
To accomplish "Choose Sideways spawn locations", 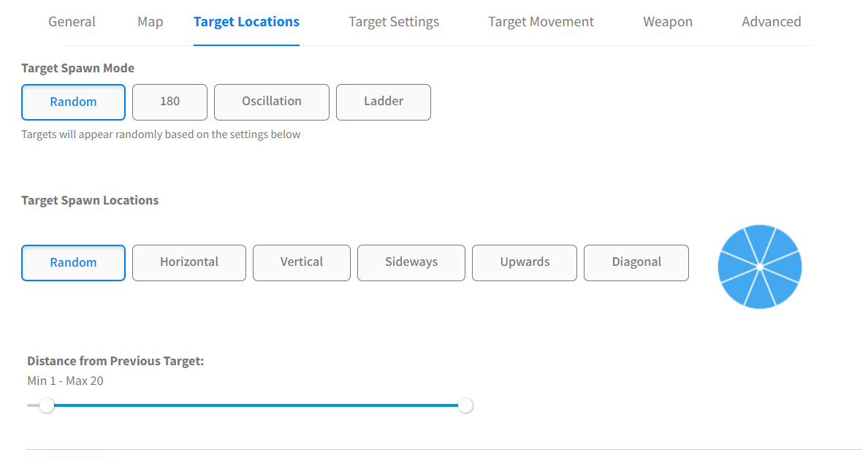I will tap(411, 262).
